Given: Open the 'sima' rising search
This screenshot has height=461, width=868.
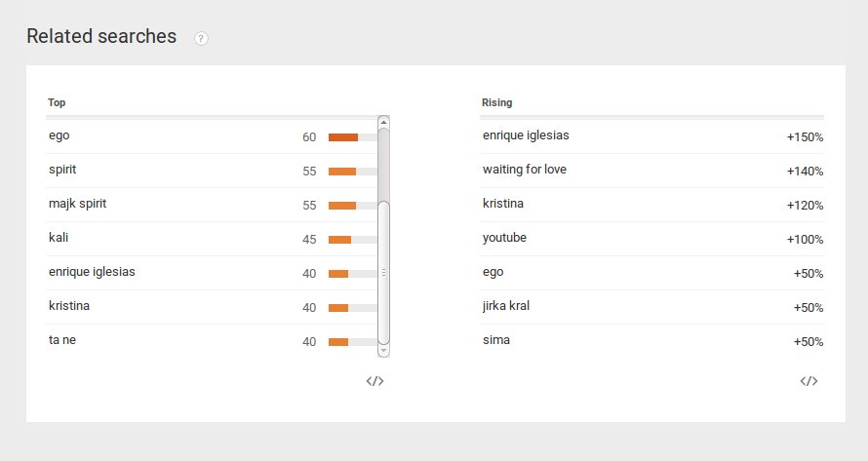Looking at the screenshot, I should pos(495,340).
